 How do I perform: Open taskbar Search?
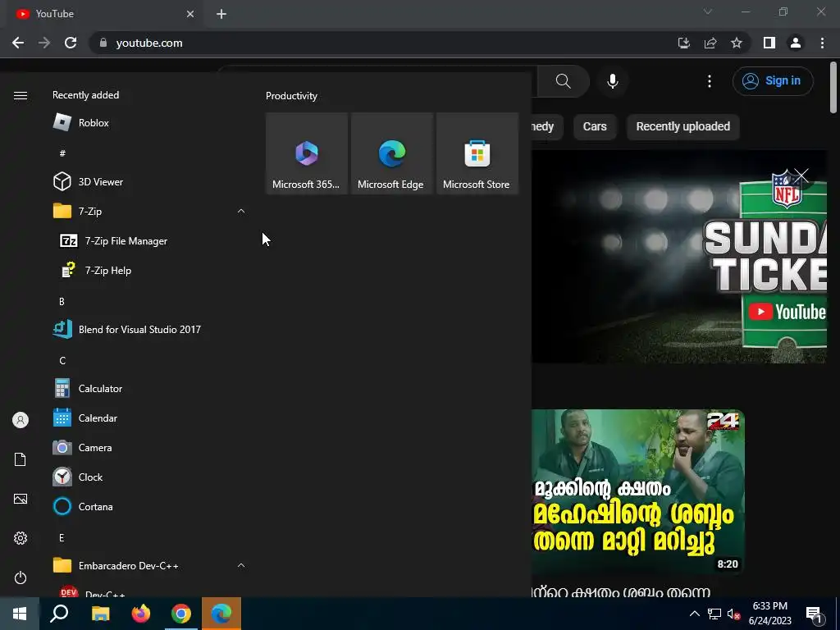tap(59, 614)
